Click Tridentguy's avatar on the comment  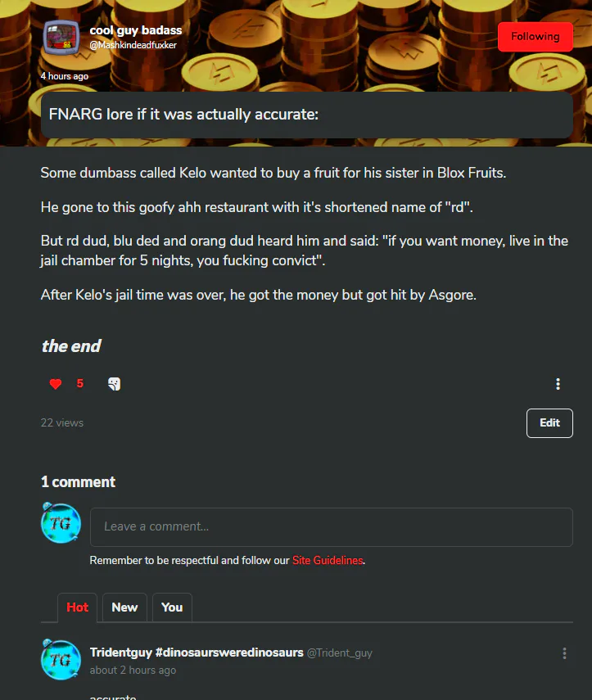click(x=61, y=660)
